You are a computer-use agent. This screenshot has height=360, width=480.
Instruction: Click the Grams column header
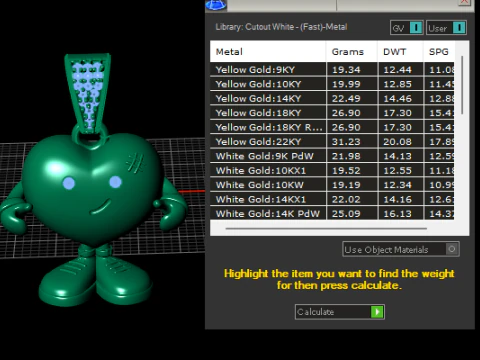tap(352, 52)
